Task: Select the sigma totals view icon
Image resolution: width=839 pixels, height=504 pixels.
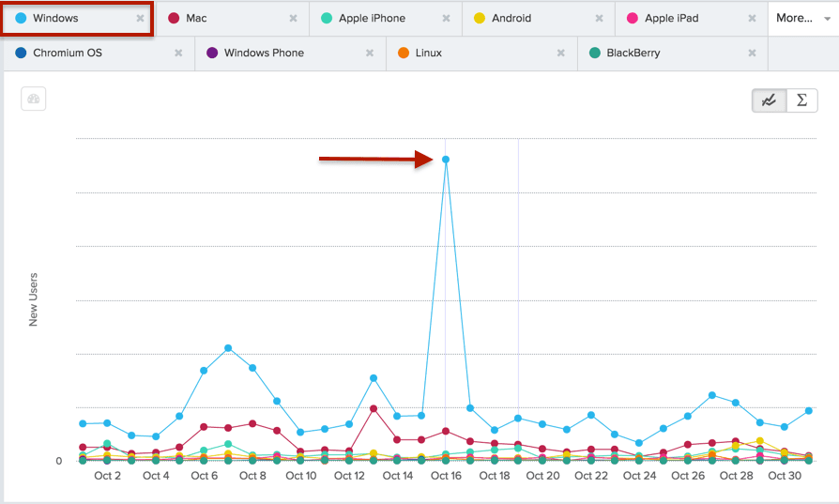Action: (801, 100)
